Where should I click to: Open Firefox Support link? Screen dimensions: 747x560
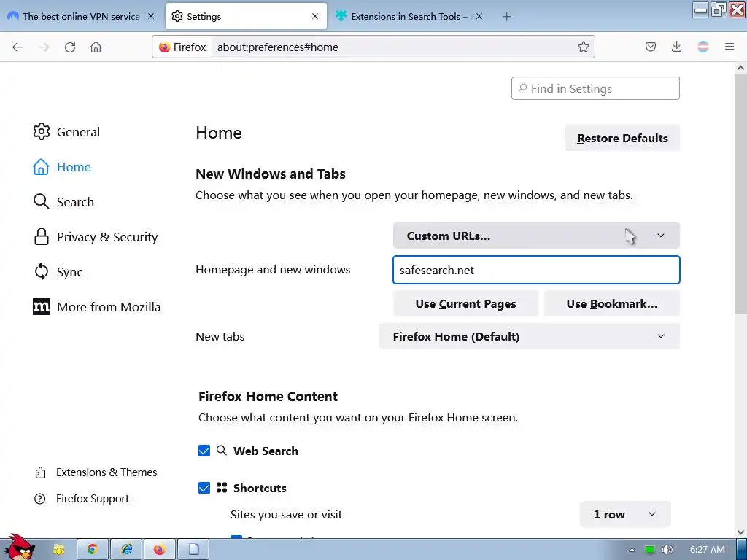click(82, 499)
